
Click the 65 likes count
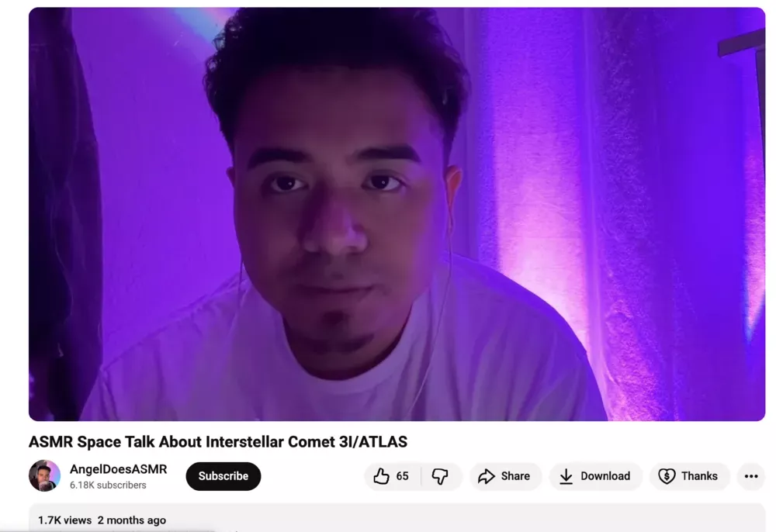click(x=402, y=476)
